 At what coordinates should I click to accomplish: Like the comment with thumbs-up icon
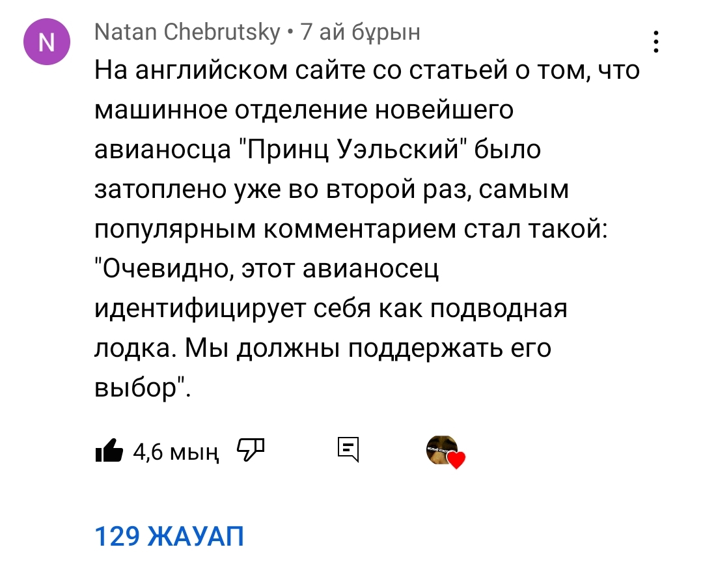pos(109,449)
